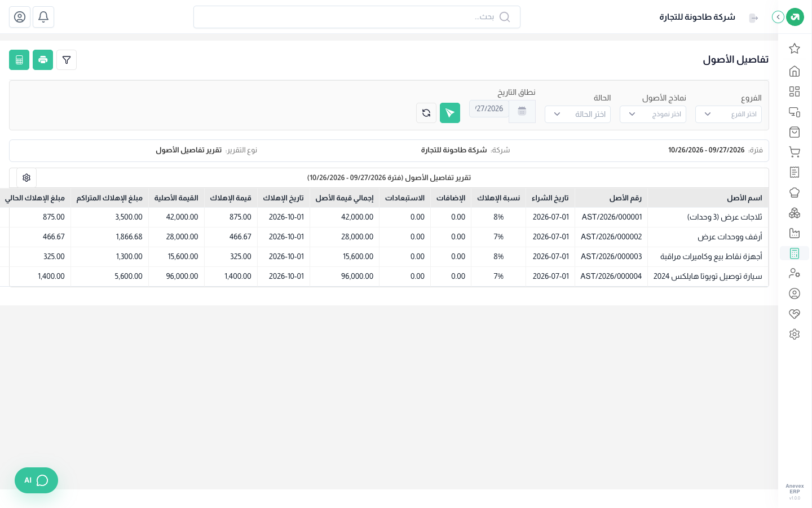Open the AI chat assistant button
Viewport: 812px width, 508px height.
pyautogui.click(x=36, y=480)
